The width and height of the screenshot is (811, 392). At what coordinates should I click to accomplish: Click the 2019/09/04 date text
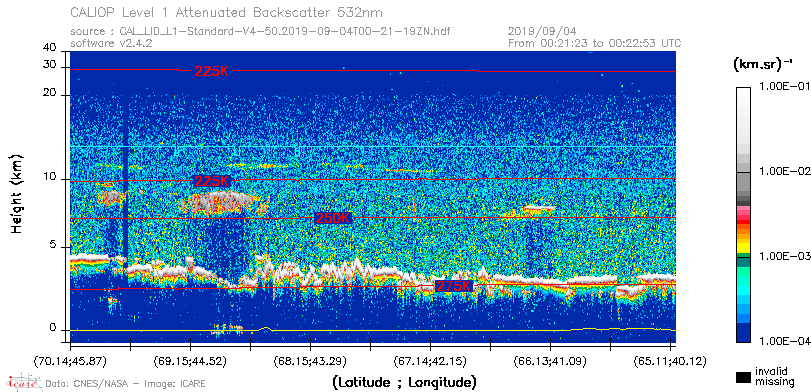[542, 32]
